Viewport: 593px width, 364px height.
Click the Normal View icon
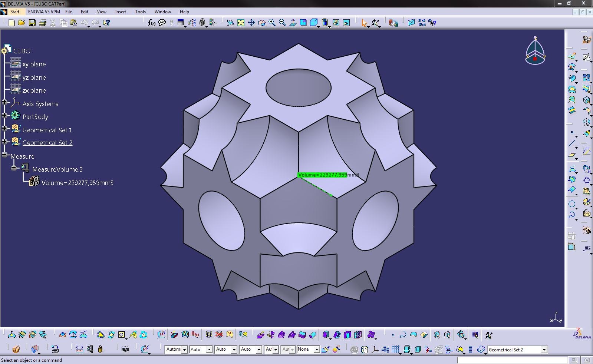pyautogui.click(x=293, y=23)
